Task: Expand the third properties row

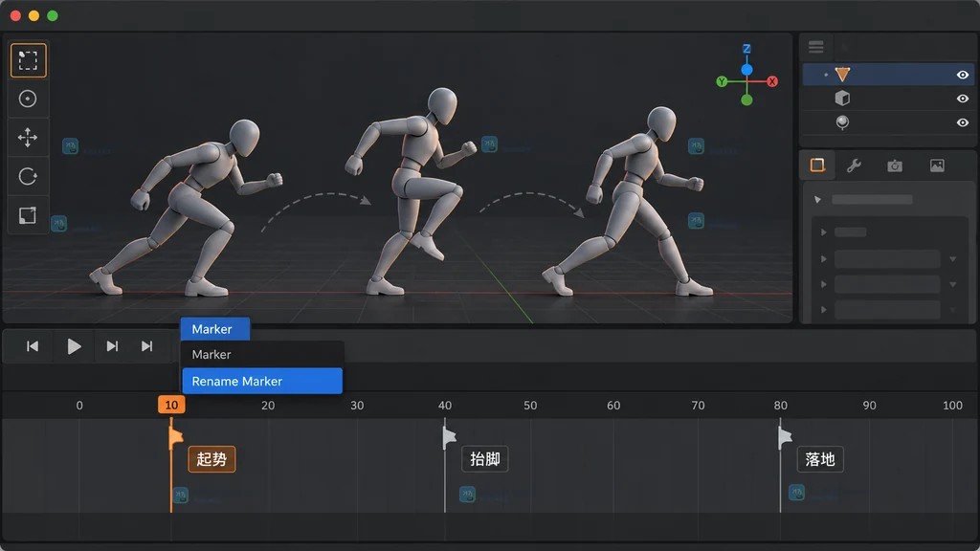Action: (x=824, y=284)
